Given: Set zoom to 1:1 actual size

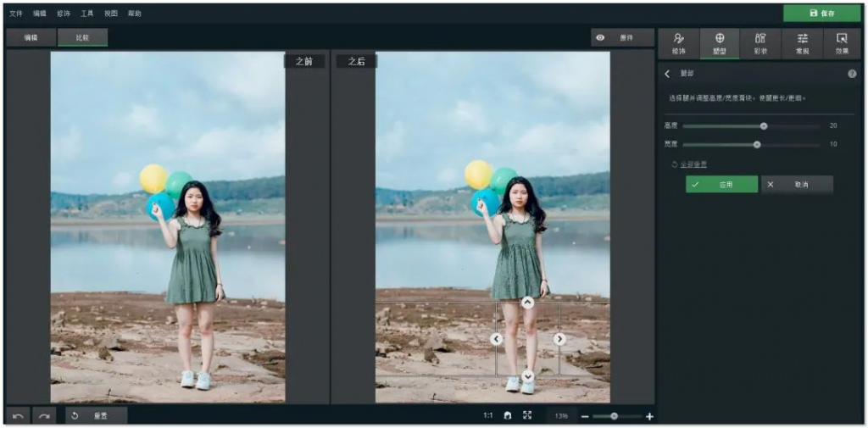Looking at the screenshot, I should point(488,415).
